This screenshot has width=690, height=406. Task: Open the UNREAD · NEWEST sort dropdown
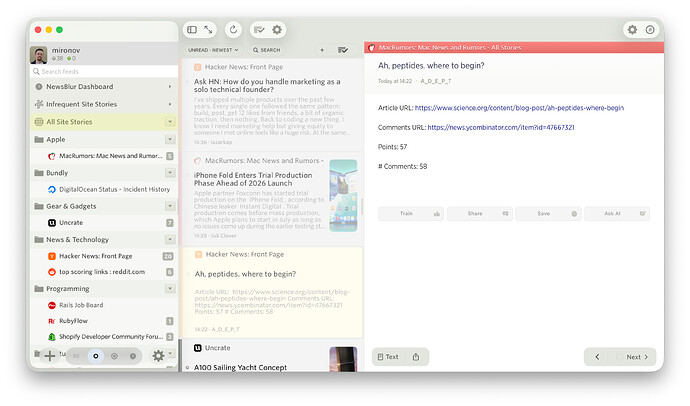pyautogui.click(x=213, y=50)
